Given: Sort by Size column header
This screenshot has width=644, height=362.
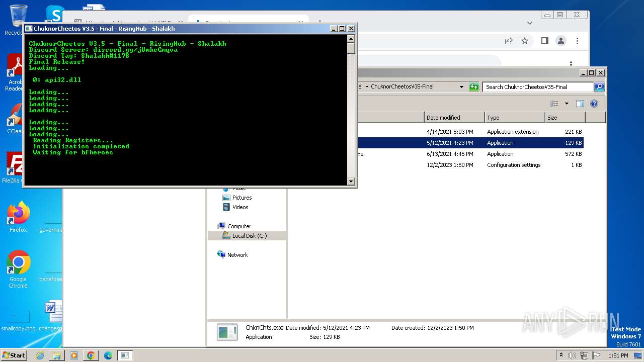Looking at the screenshot, I should click(x=565, y=118).
